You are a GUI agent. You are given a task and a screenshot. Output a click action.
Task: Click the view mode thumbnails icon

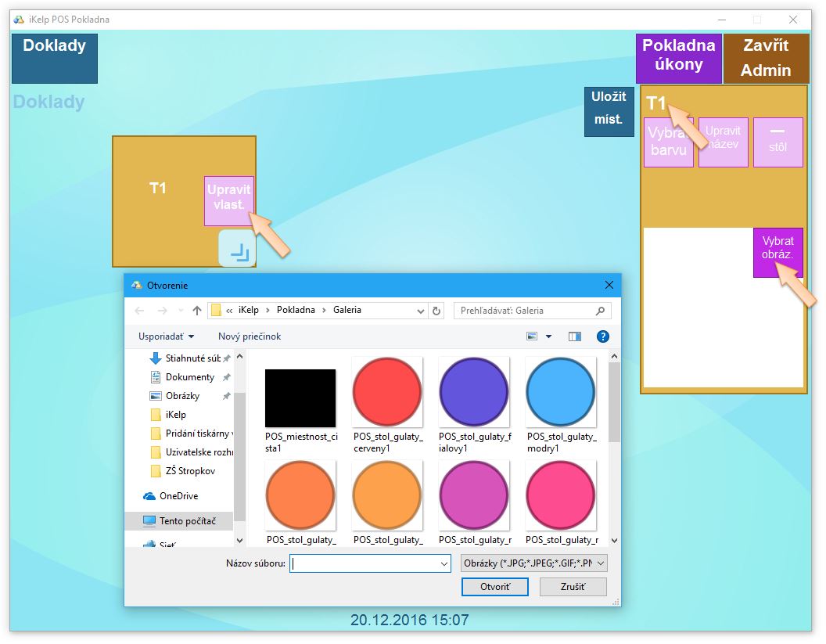tap(533, 336)
